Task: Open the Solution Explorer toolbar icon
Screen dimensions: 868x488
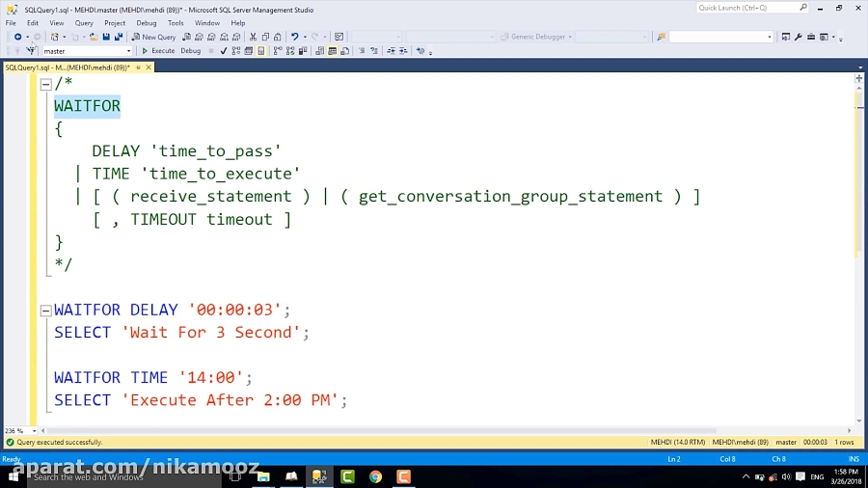Action: [785, 37]
